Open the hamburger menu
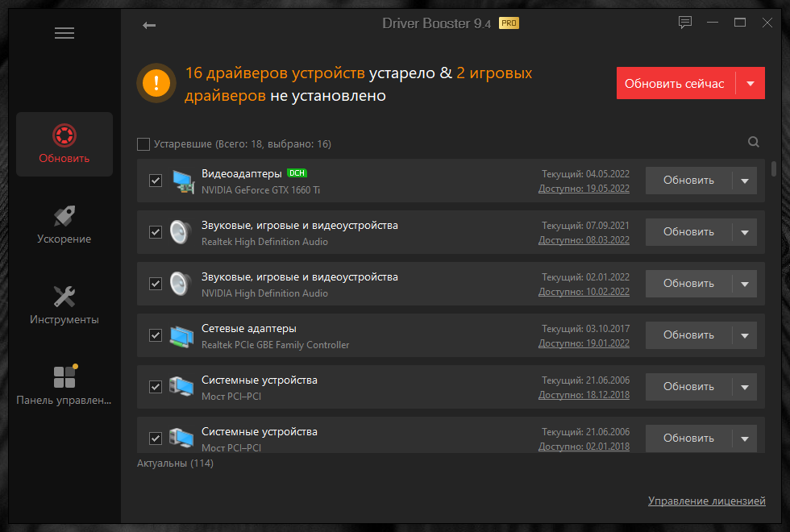790x532 pixels. [x=64, y=33]
